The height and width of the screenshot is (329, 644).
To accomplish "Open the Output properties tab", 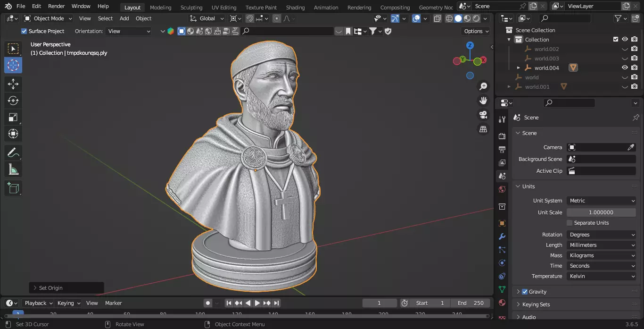I will 502,149.
